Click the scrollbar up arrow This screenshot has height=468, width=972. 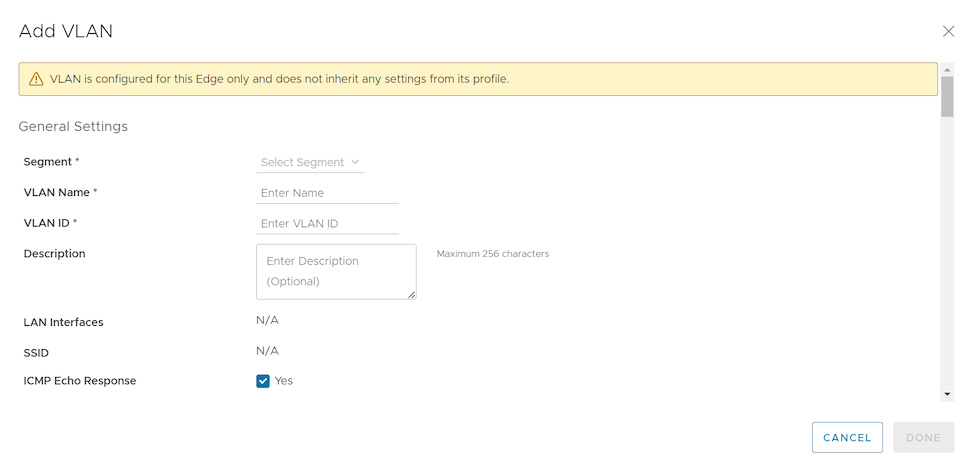pyautogui.click(x=947, y=68)
